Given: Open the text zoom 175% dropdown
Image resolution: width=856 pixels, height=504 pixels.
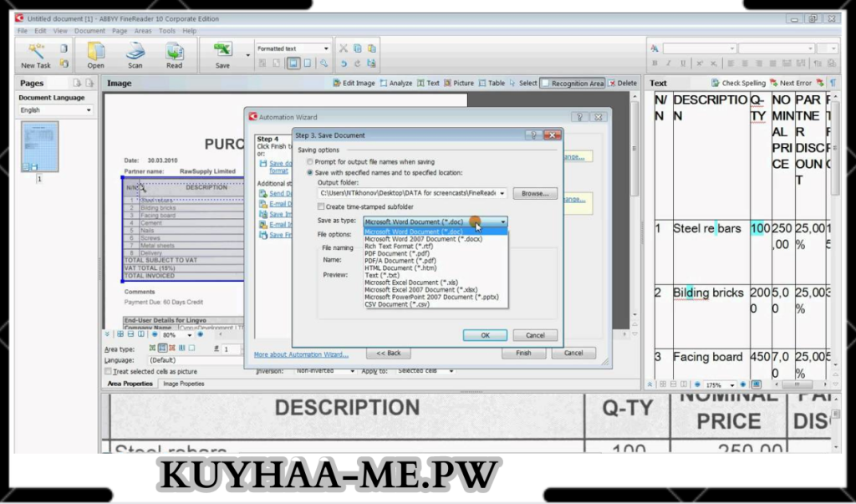Looking at the screenshot, I should pos(732,385).
